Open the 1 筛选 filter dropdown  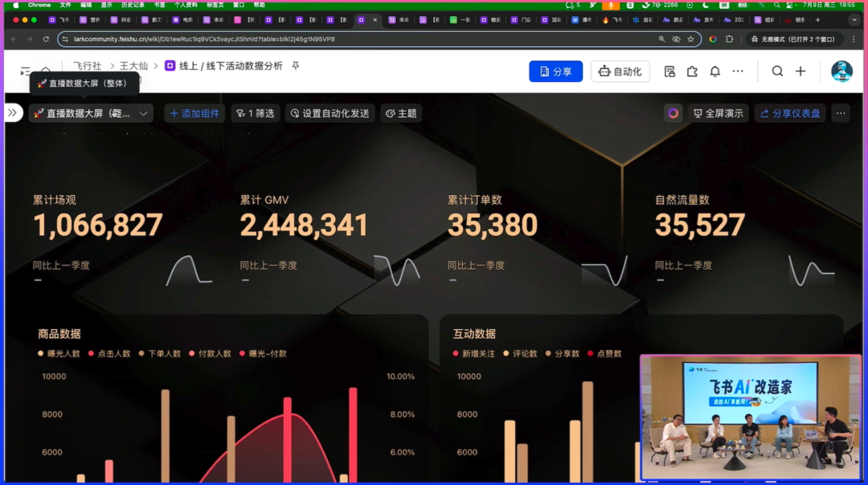pyautogui.click(x=254, y=113)
